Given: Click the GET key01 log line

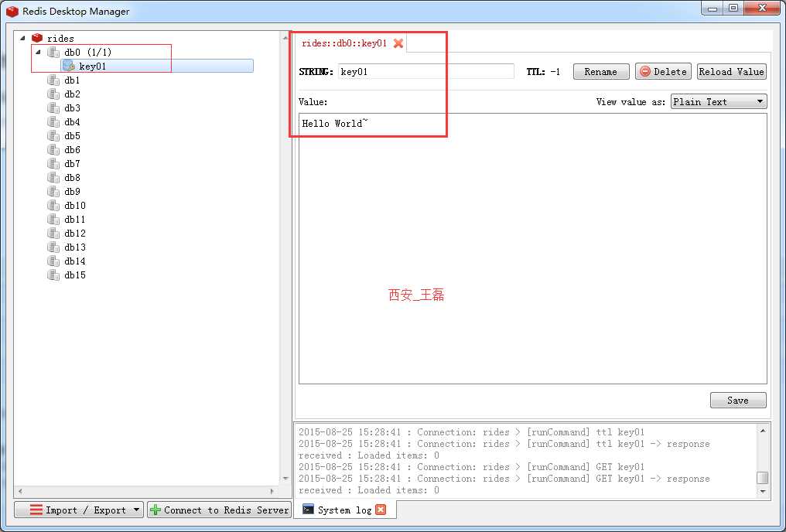Looking at the screenshot, I should tap(471, 467).
